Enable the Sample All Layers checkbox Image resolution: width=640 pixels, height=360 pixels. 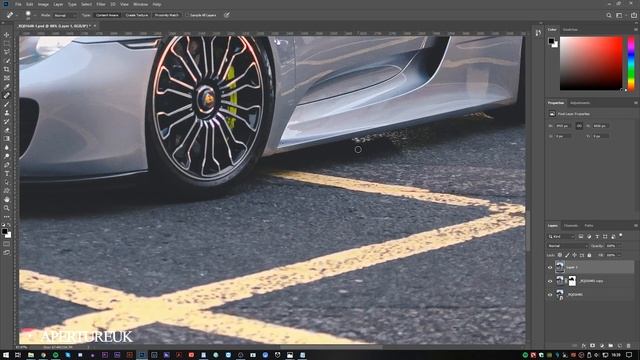pos(187,15)
